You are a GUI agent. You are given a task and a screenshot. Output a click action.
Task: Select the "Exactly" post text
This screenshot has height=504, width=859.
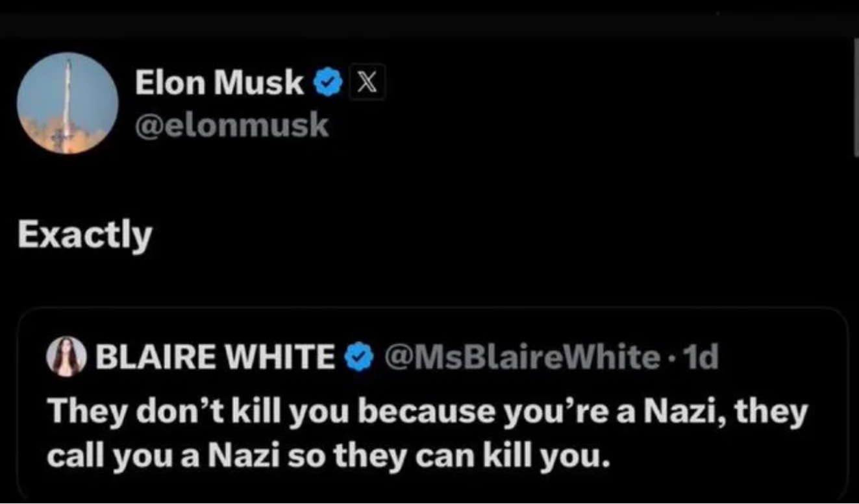84,235
